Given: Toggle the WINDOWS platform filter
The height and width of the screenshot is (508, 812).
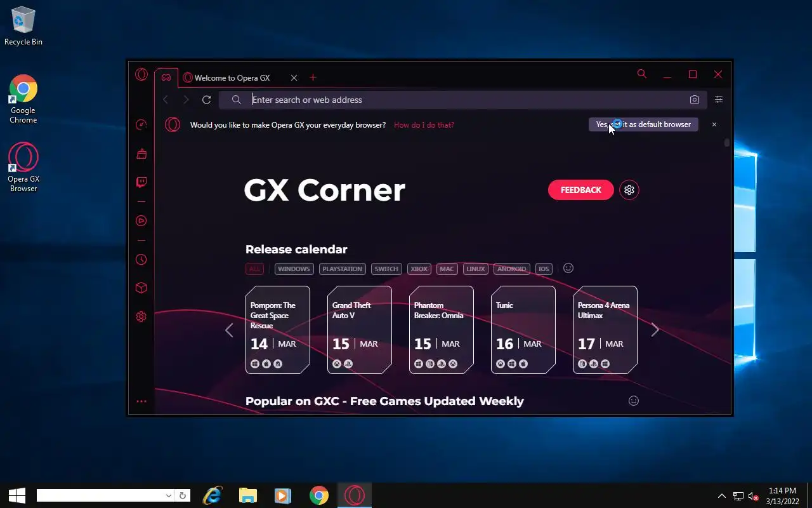Looking at the screenshot, I should (x=294, y=269).
